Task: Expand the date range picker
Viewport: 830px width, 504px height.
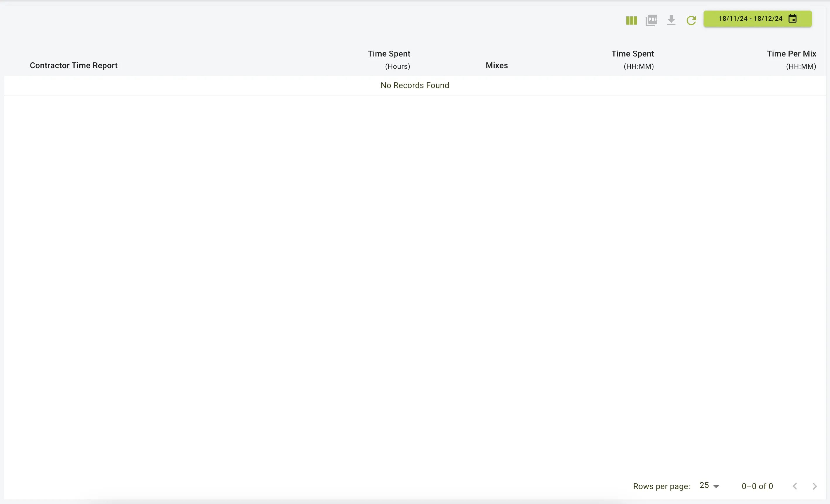Action: pyautogui.click(x=757, y=18)
